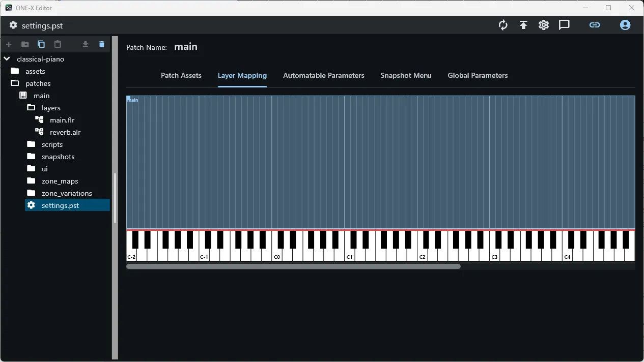Click the copy icon in sidebar toolbar

pos(41,44)
